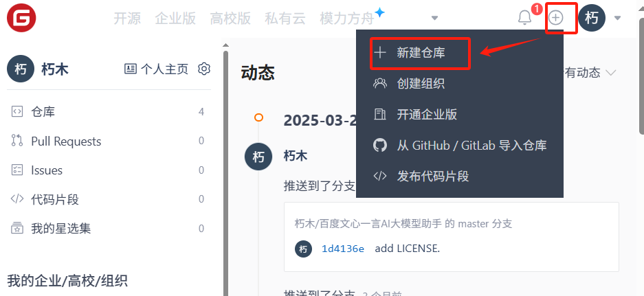This screenshot has width=644, height=296.
Task: Click the GitHub icon in the dropdown
Action: click(x=380, y=146)
